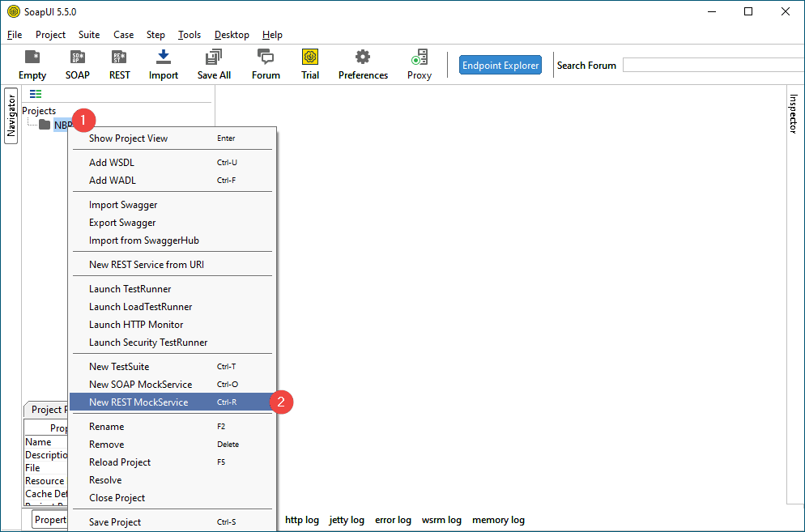Close the SoapUI window
805x532 pixels.
785,11
